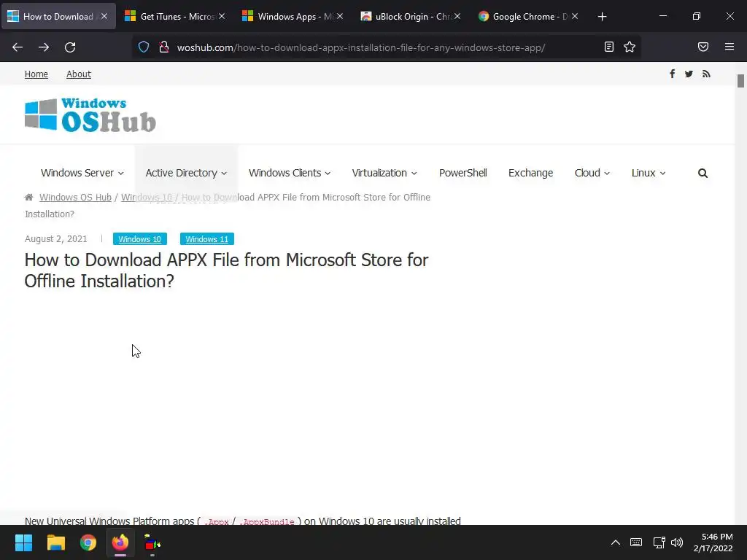Click the breadcrumb home icon
Viewport: 747px width, 560px height.
[x=29, y=197]
